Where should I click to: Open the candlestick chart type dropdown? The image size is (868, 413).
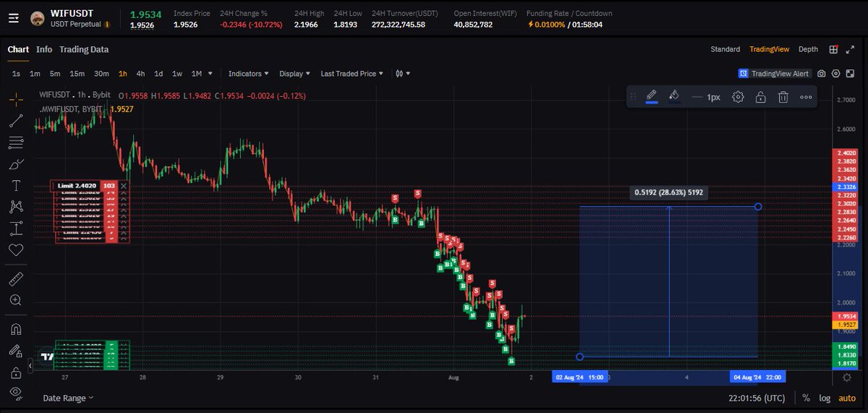pyautogui.click(x=402, y=74)
